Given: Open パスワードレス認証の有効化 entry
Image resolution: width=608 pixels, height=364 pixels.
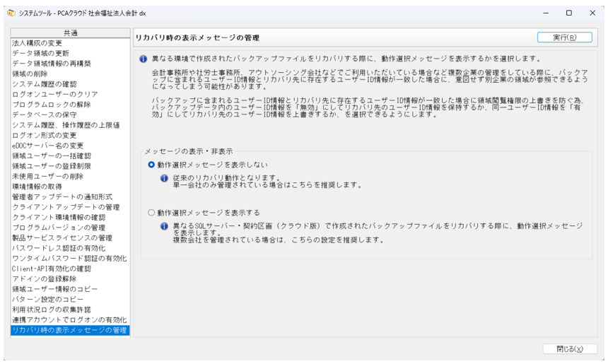Looking at the screenshot, I should pos(59,248).
